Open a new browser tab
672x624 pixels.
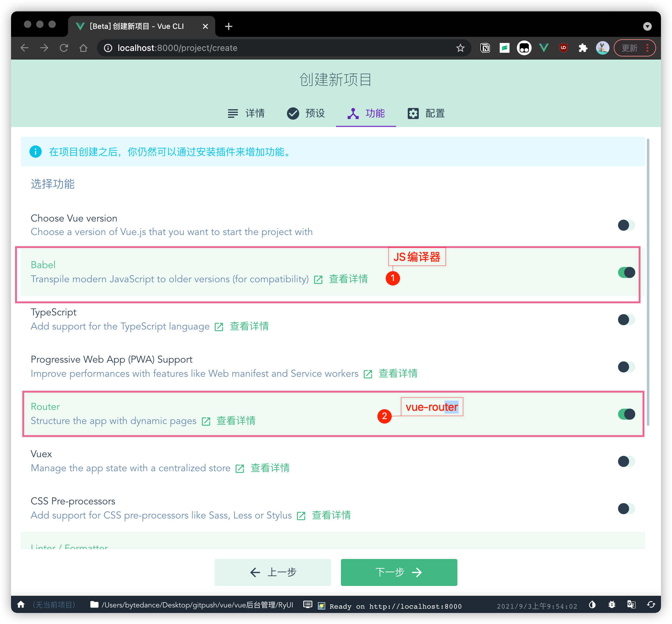pyautogui.click(x=228, y=26)
